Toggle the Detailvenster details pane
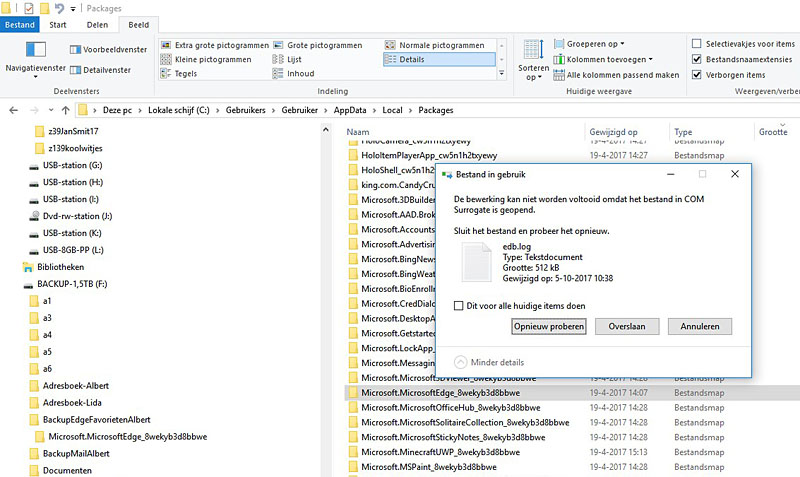The height and width of the screenshot is (477, 800). point(101,70)
